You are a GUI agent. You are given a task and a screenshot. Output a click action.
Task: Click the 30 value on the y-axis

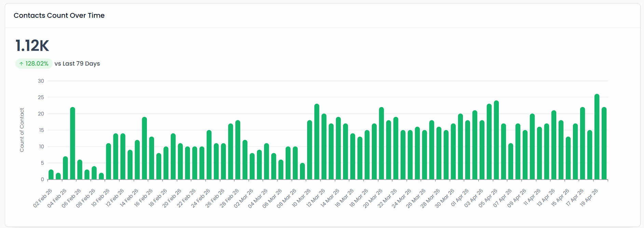[41, 81]
